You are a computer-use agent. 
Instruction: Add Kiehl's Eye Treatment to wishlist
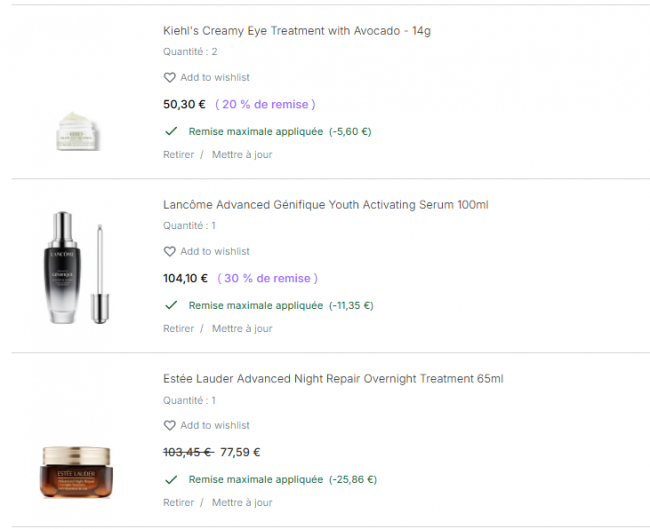pyautogui.click(x=215, y=78)
